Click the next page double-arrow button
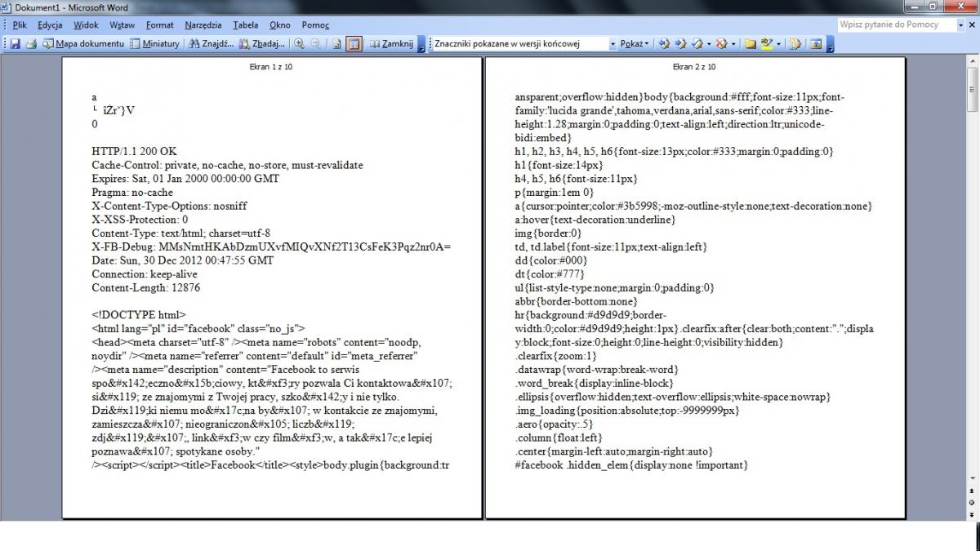The image size is (980, 551). pos(973,513)
